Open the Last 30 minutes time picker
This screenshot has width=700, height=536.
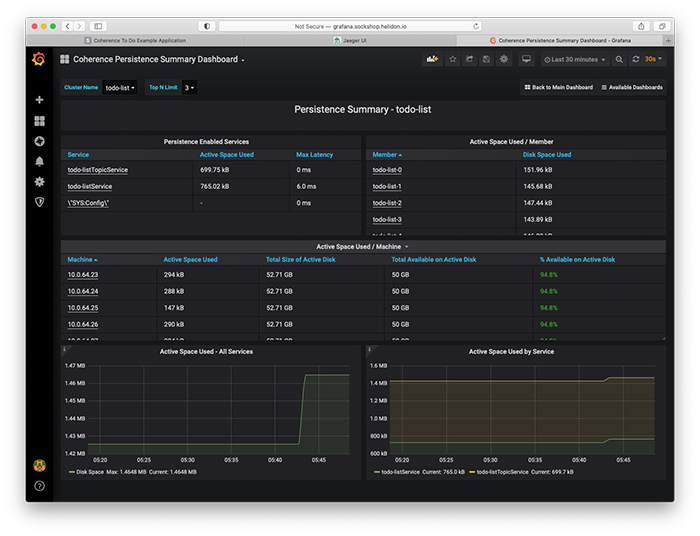click(575, 59)
